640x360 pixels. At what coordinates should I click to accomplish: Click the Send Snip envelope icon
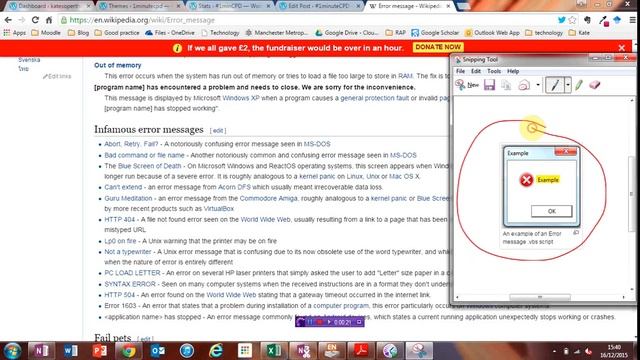[x=524, y=85]
